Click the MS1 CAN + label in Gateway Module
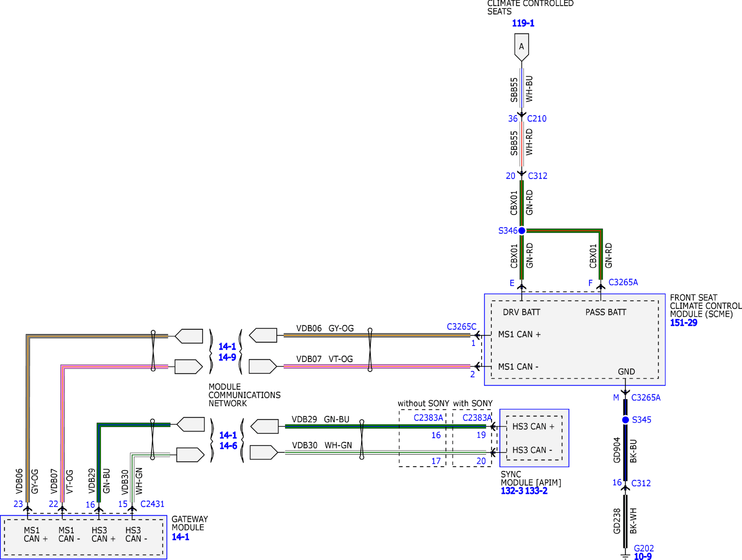This screenshot has height=560, width=742. tap(36, 535)
